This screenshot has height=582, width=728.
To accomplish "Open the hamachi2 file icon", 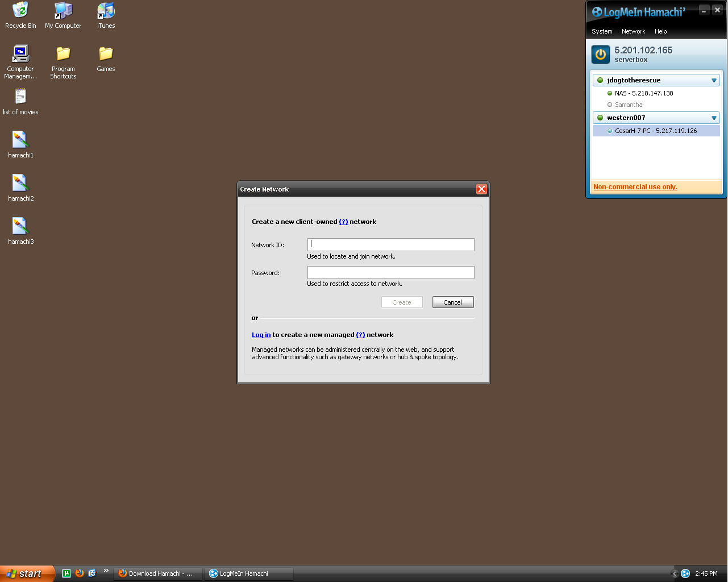I will coord(20,183).
